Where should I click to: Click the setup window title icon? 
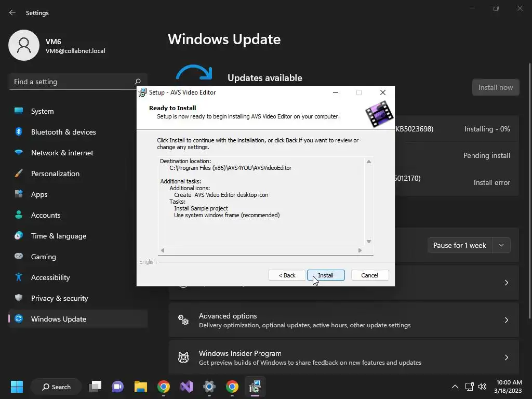point(142,92)
